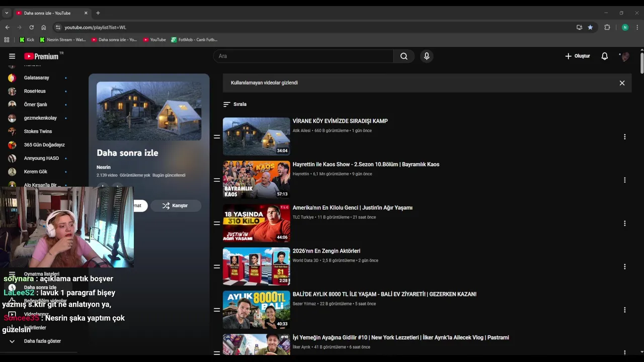Click the search magnifier button

coord(404,56)
